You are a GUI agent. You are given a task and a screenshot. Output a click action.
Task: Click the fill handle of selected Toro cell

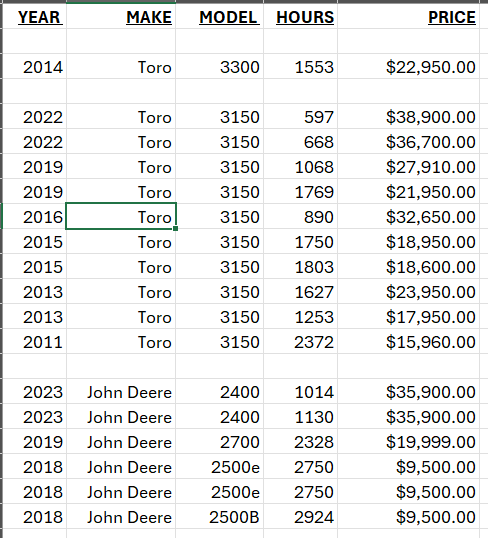175,229
